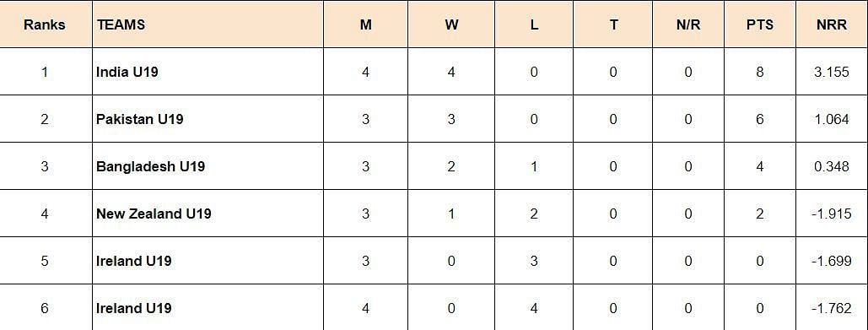Image resolution: width=868 pixels, height=330 pixels.
Task: Select Ireland U19 in rank 6 row
Action: point(133,308)
